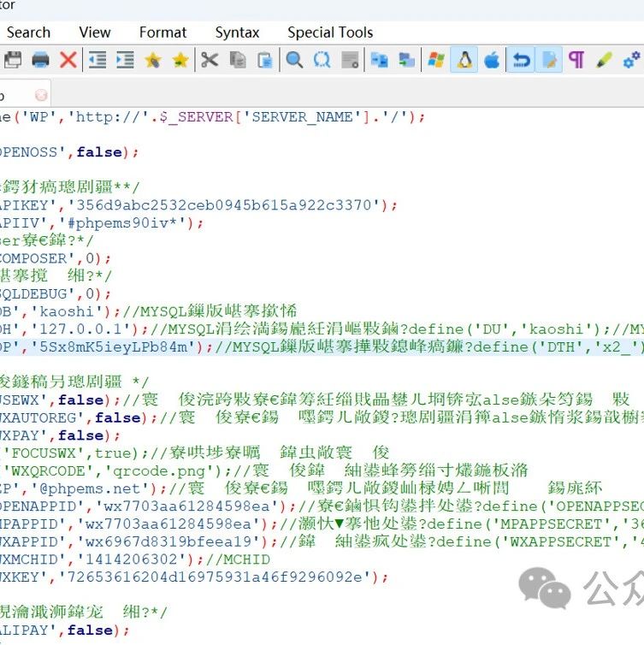Close the open file tab
This screenshot has width=644, height=645.
(41, 96)
